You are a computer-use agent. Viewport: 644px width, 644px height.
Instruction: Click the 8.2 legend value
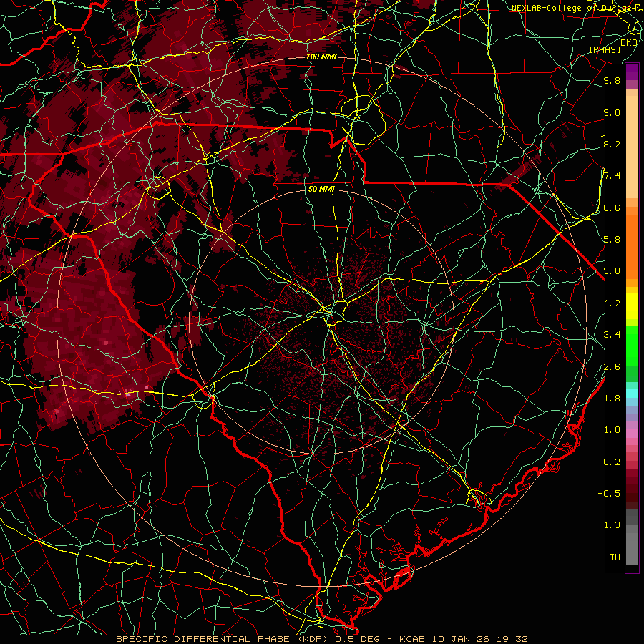(x=612, y=144)
